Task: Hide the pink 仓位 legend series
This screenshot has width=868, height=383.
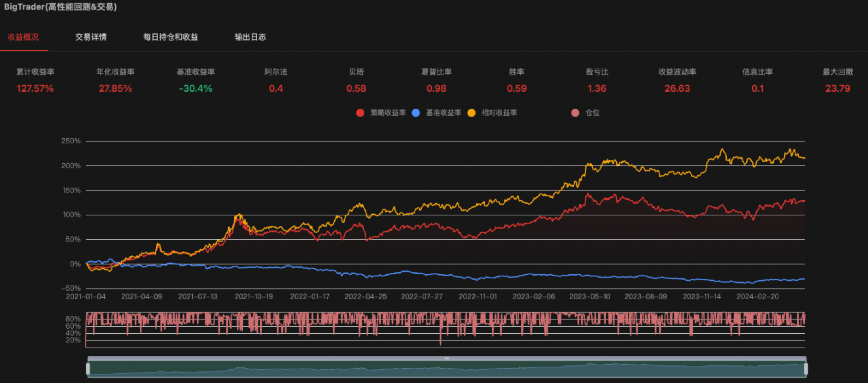Action: click(x=575, y=113)
